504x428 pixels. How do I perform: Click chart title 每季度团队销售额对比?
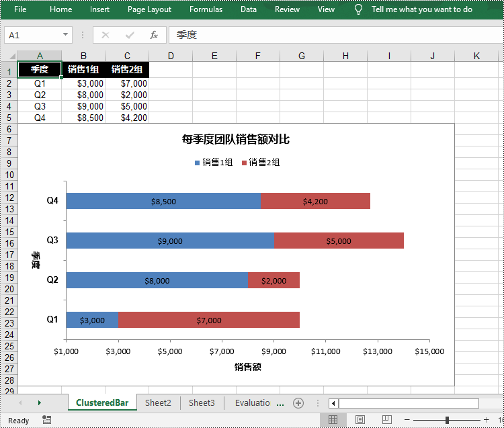pyautogui.click(x=236, y=140)
